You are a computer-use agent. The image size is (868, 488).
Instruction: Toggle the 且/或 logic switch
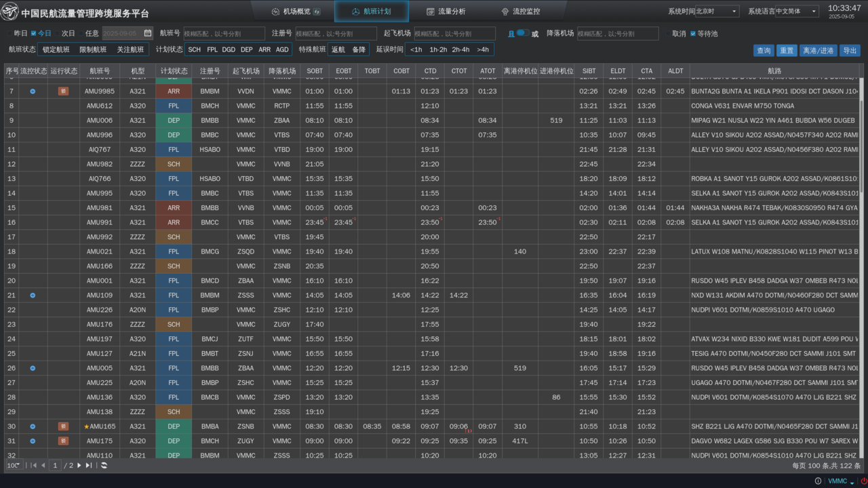[523, 33]
